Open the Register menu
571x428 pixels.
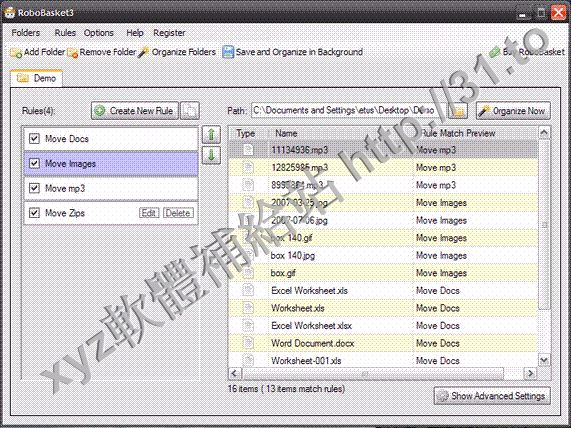pyautogui.click(x=169, y=33)
